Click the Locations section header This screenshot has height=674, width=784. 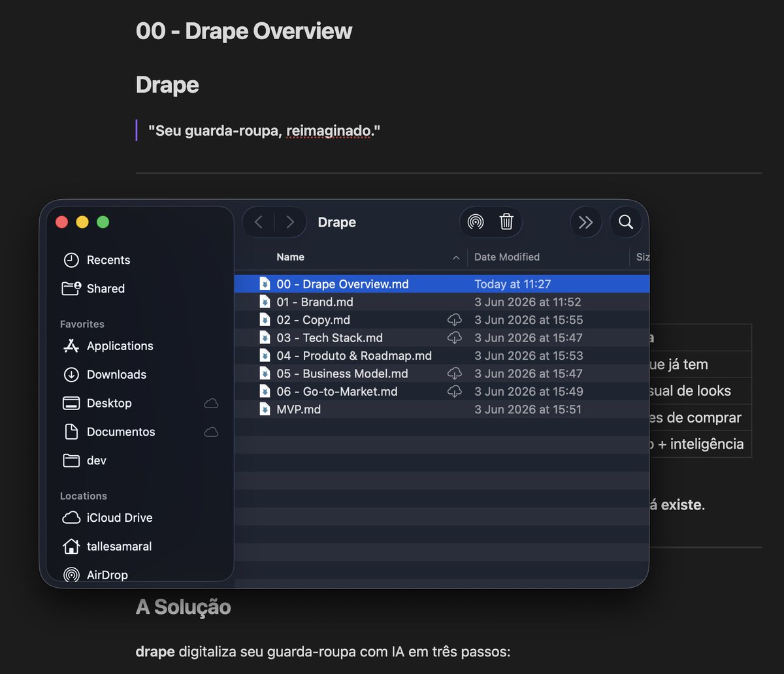[84, 496]
